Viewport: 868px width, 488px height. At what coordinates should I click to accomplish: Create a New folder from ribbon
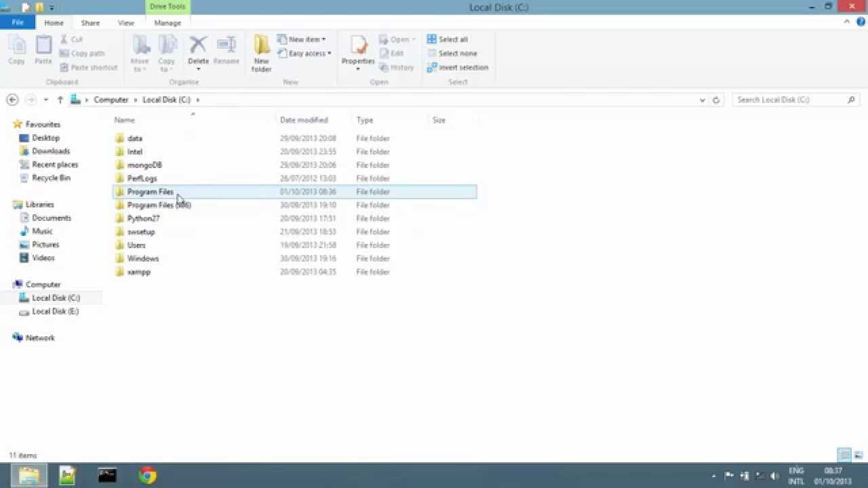pyautogui.click(x=262, y=54)
